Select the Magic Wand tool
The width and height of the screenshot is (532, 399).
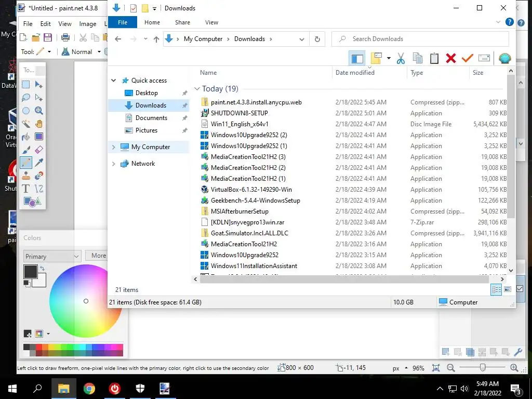point(26,124)
